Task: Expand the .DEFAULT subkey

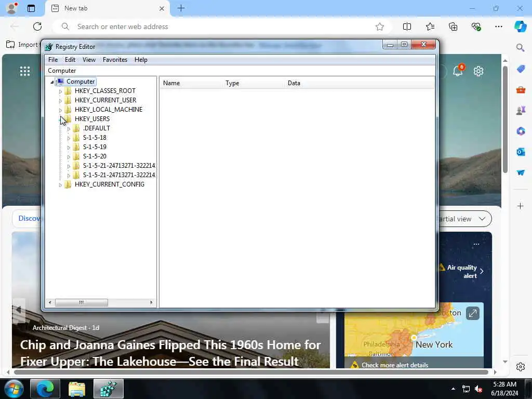Action: point(69,129)
